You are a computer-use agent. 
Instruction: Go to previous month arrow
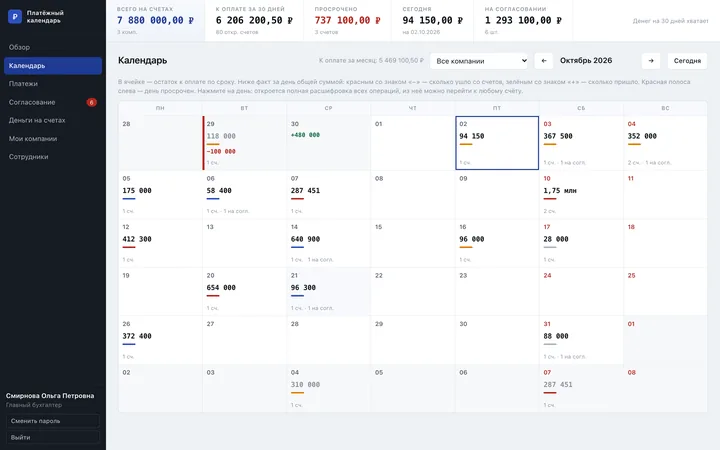coord(544,61)
